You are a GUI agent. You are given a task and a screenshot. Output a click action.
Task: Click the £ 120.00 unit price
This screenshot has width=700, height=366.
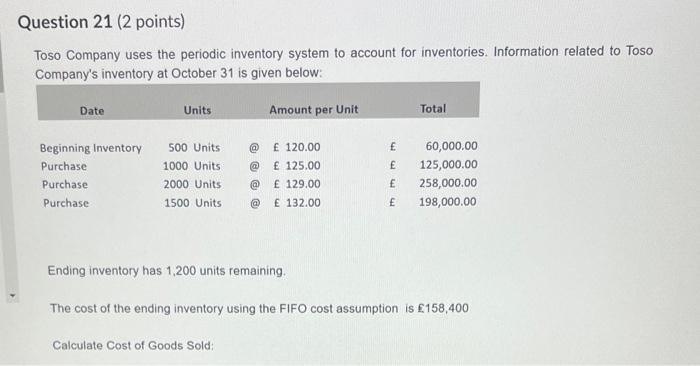coord(296,147)
